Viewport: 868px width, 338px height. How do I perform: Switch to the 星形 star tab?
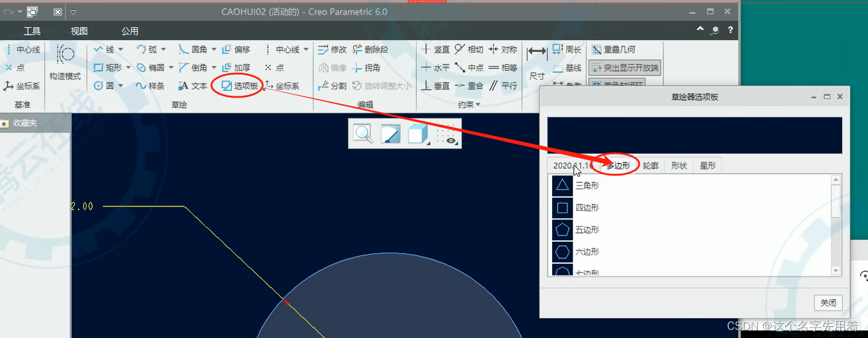pos(707,166)
